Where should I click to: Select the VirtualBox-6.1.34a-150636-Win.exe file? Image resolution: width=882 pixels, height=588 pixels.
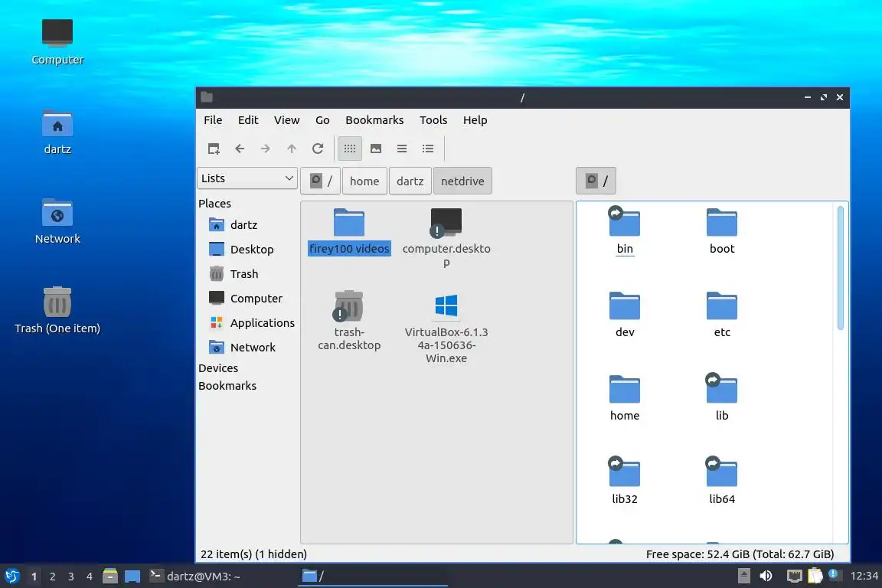446,327
